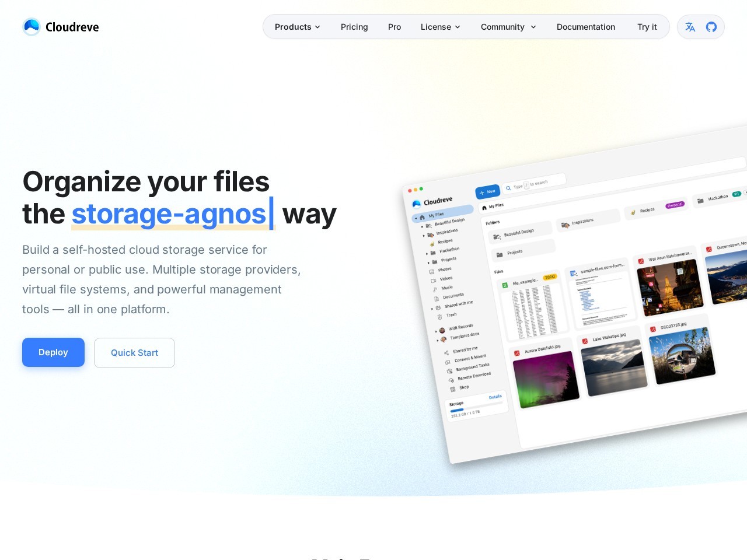Image resolution: width=747 pixels, height=560 pixels.
Task: Open the GitHub repository icon
Action: 711,27
